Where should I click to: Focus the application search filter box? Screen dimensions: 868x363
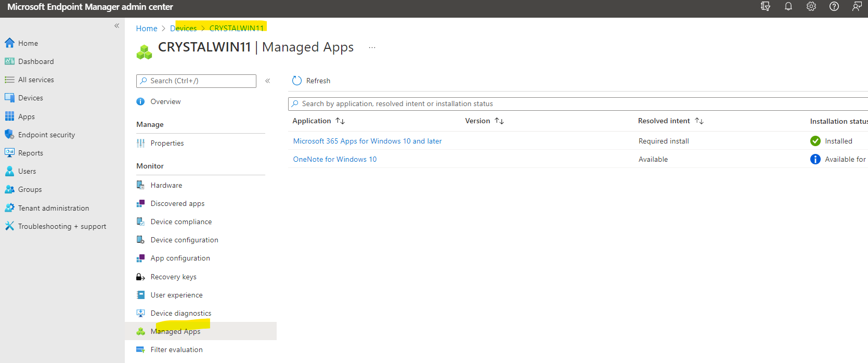(577, 103)
